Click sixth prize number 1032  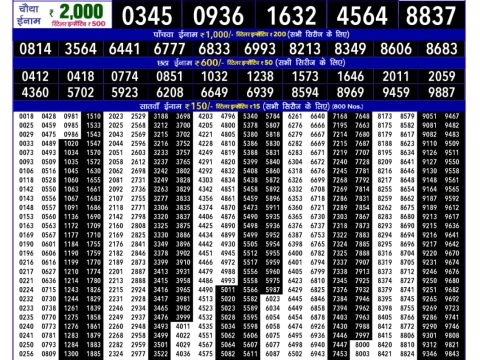(x=214, y=76)
